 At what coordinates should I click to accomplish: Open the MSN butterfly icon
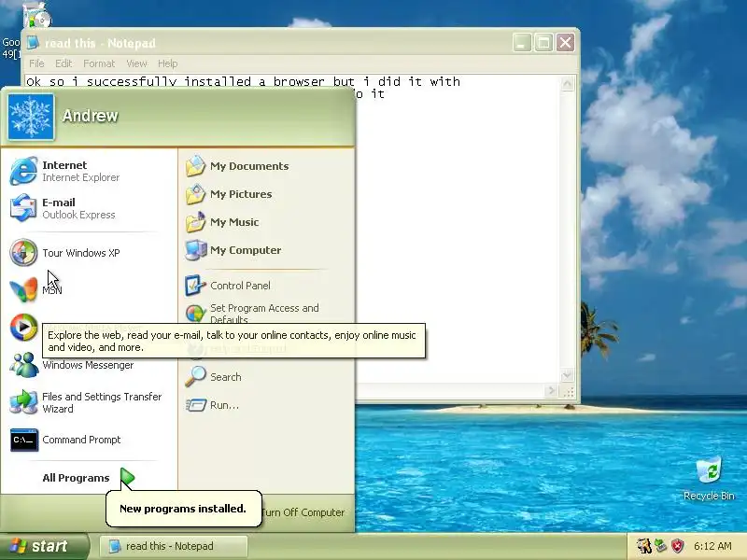click(x=23, y=289)
